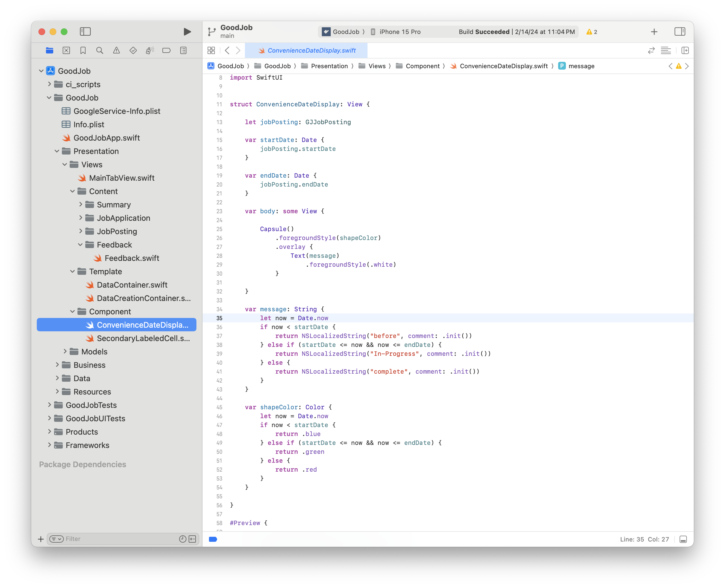Select the ConvenienceDateDisplay.swift editor tab
This screenshot has width=725, height=588.
point(306,50)
